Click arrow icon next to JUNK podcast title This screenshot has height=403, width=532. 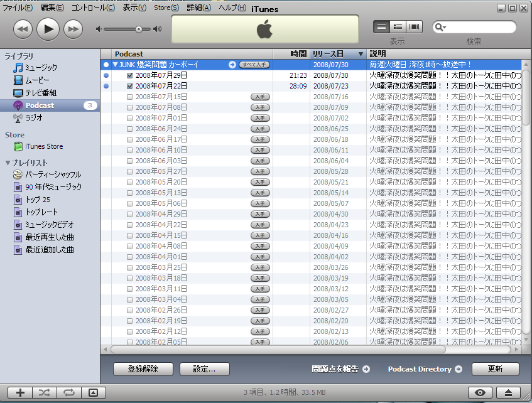pos(232,65)
